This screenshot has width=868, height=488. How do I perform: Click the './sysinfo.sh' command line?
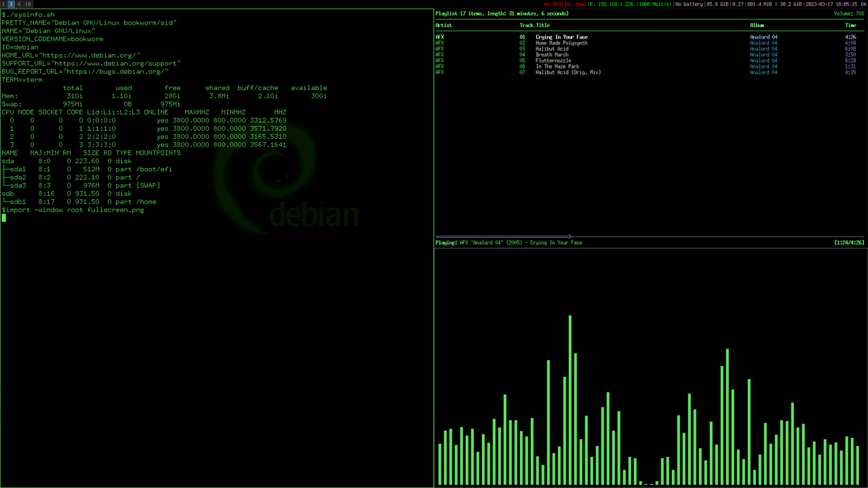point(28,14)
